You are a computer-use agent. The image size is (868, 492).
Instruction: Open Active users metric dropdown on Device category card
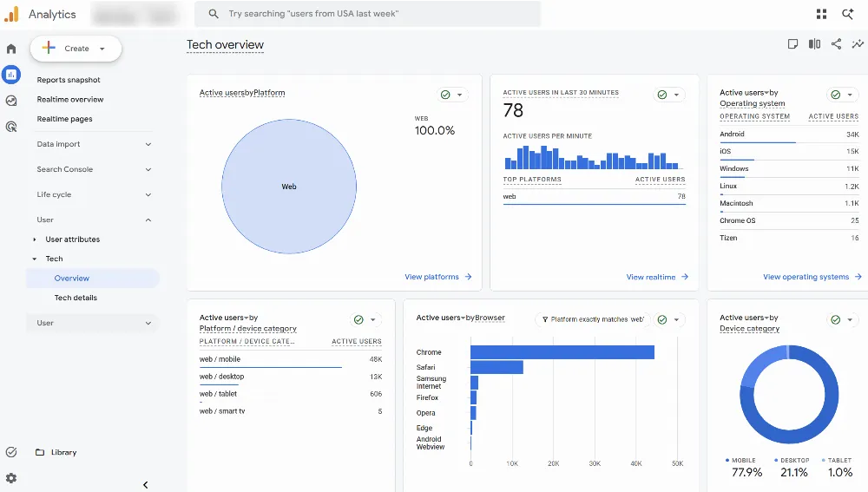pyautogui.click(x=745, y=318)
